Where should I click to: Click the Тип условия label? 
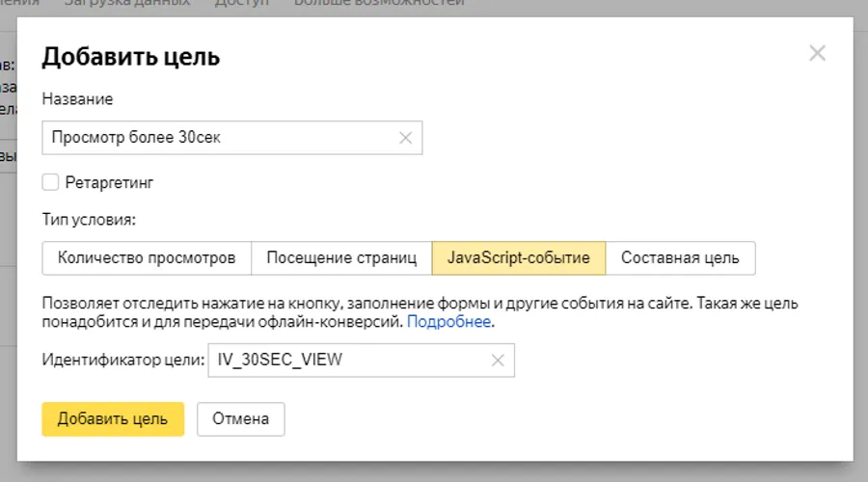(x=89, y=220)
